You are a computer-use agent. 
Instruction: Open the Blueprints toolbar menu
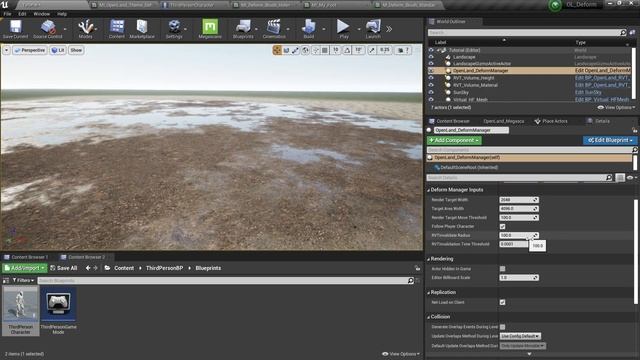coord(243,29)
